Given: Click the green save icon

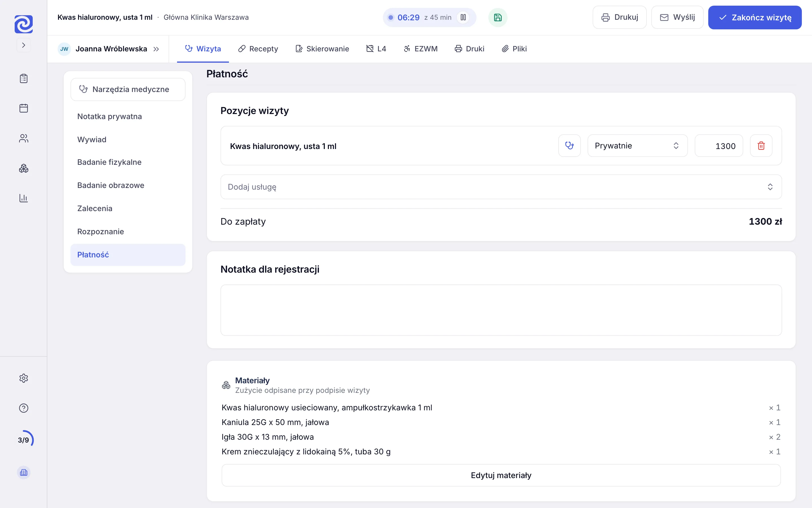Looking at the screenshot, I should pyautogui.click(x=498, y=17).
